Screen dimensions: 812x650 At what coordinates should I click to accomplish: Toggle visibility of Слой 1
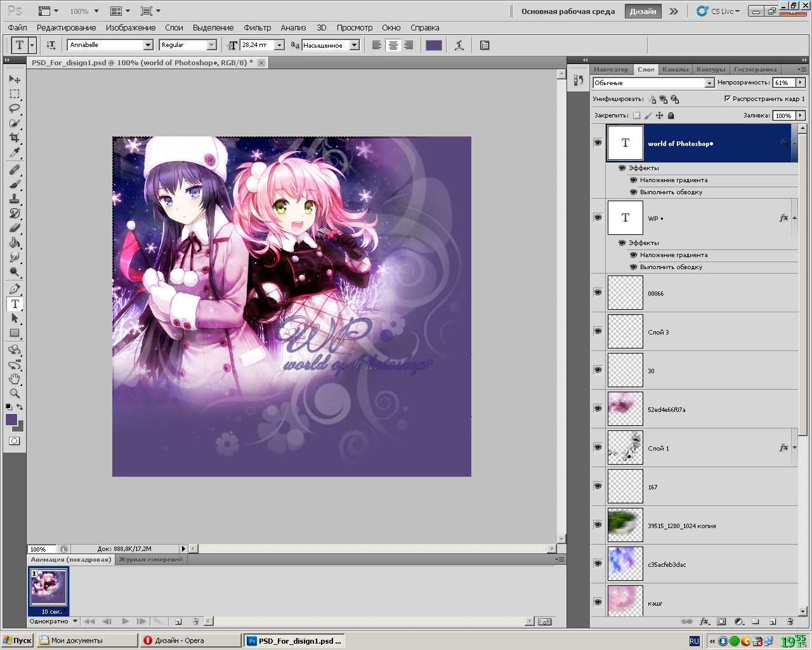[x=598, y=448]
